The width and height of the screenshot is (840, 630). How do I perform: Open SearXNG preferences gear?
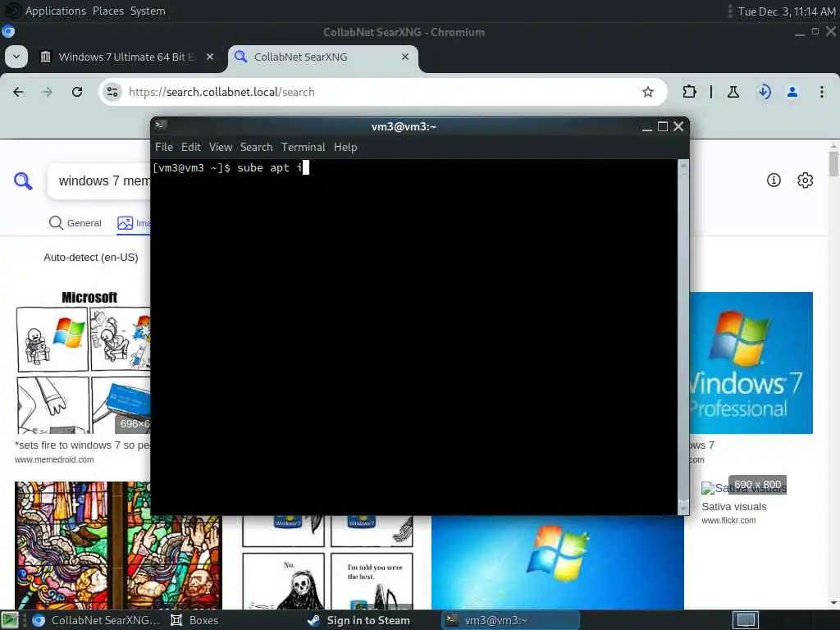click(x=806, y=180)
